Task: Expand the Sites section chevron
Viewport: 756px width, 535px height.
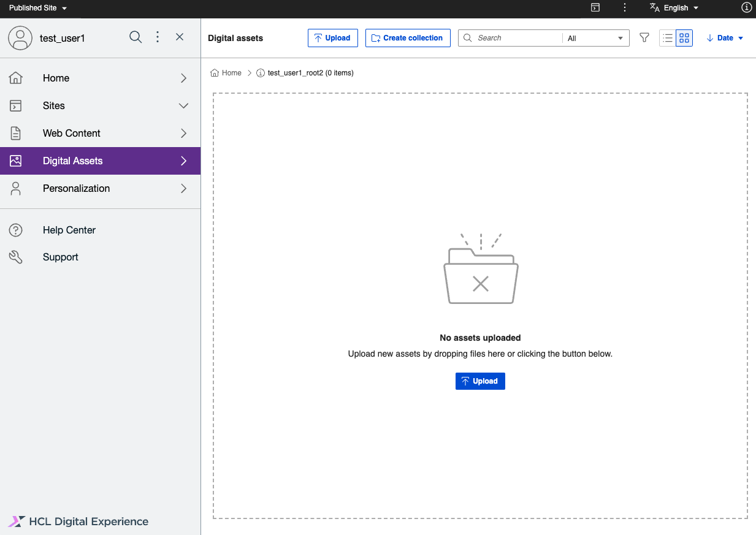Action: point(183,105)
